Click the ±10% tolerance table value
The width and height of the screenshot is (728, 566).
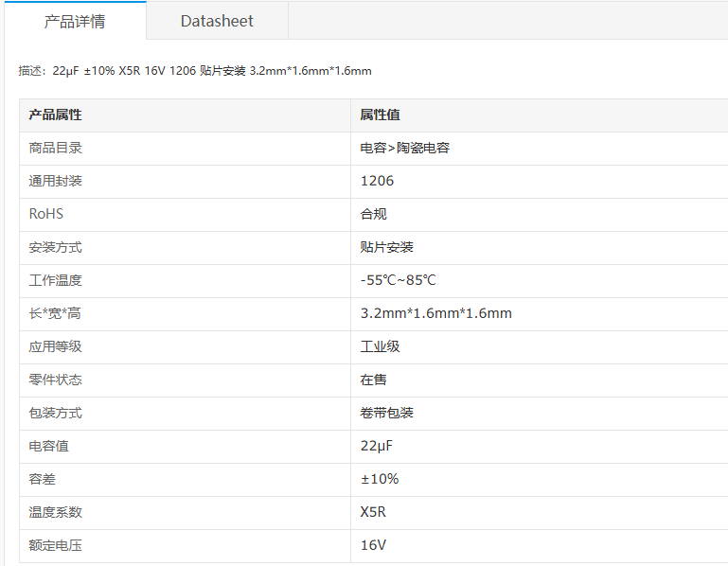tap(380, 479)
